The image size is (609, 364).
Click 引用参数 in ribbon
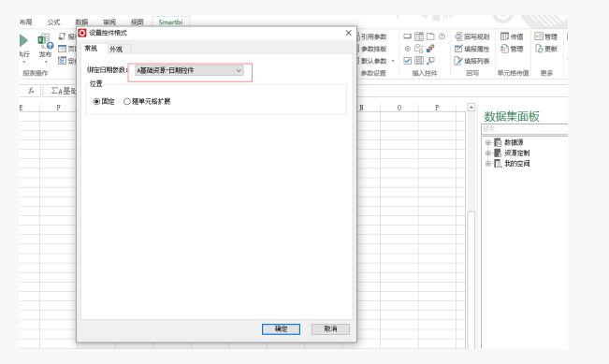point(372,36)
